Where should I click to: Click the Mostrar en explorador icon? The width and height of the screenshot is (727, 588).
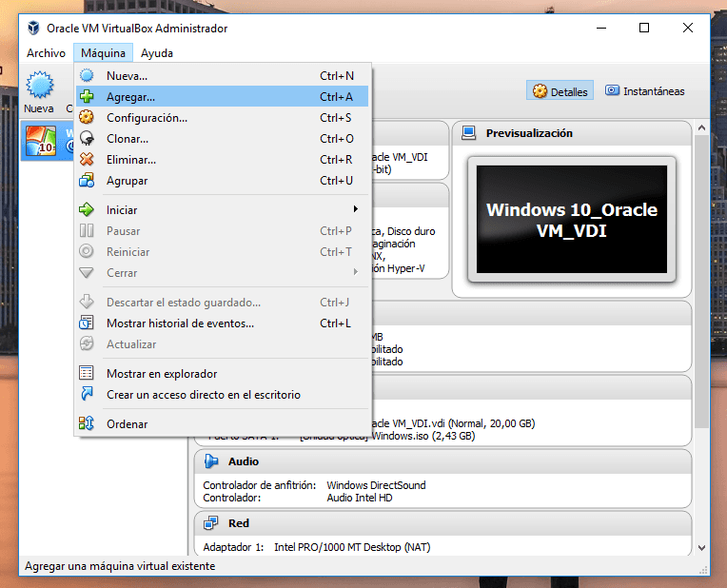coord(87,373)
